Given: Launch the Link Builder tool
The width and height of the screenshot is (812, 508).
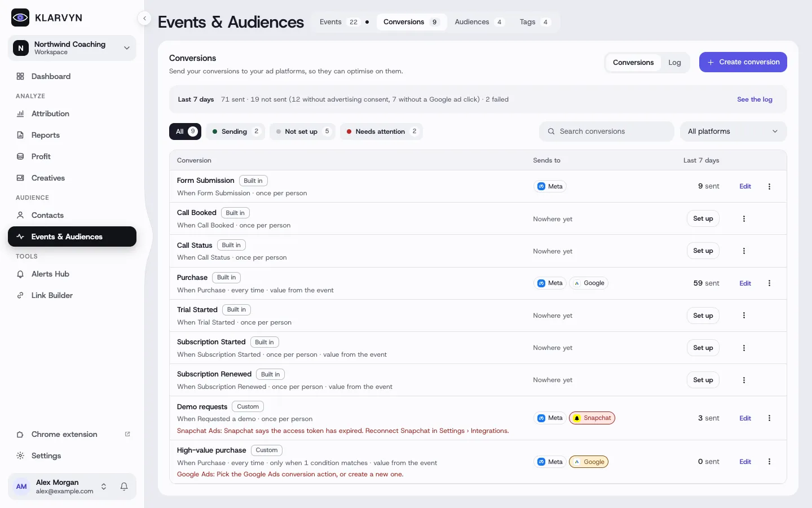Looking at the screenshot, I should pyautogui.click(x=72, y=295).
